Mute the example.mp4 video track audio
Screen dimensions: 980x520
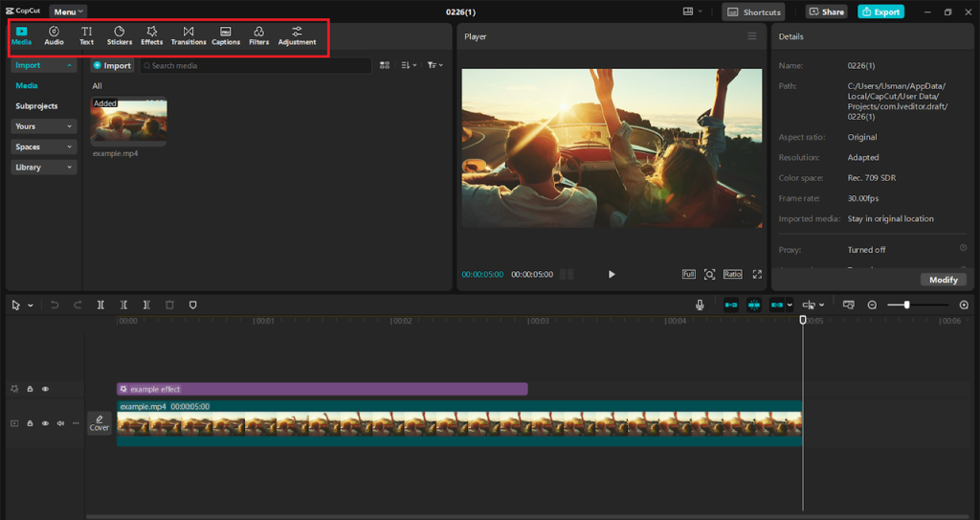[x=60, y=423]
